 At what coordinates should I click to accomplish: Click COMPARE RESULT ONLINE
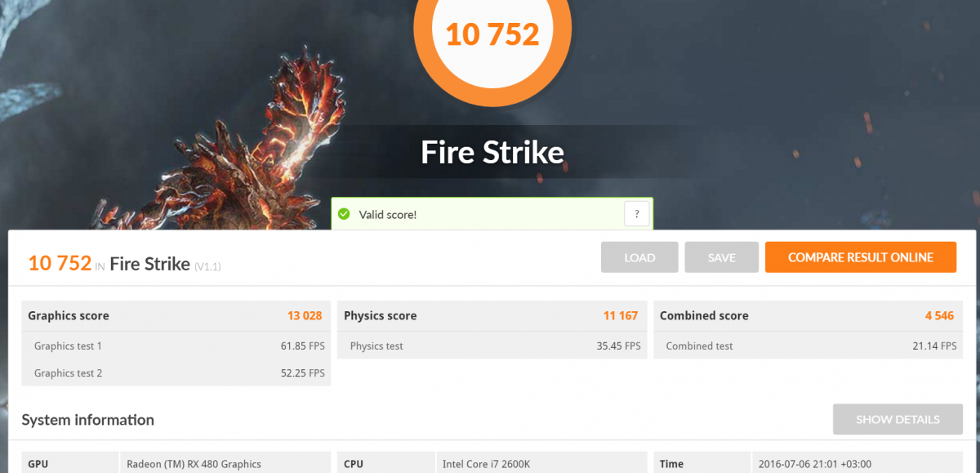[861, 257]
